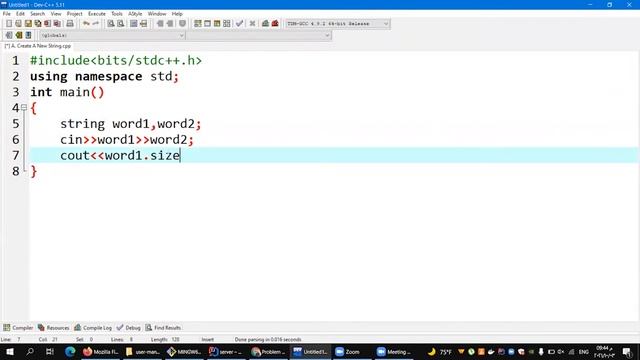The width and height of the screenshot is (640, 360).
Task: Click the Delete Profiling Information icon
Action: (275, 24)
